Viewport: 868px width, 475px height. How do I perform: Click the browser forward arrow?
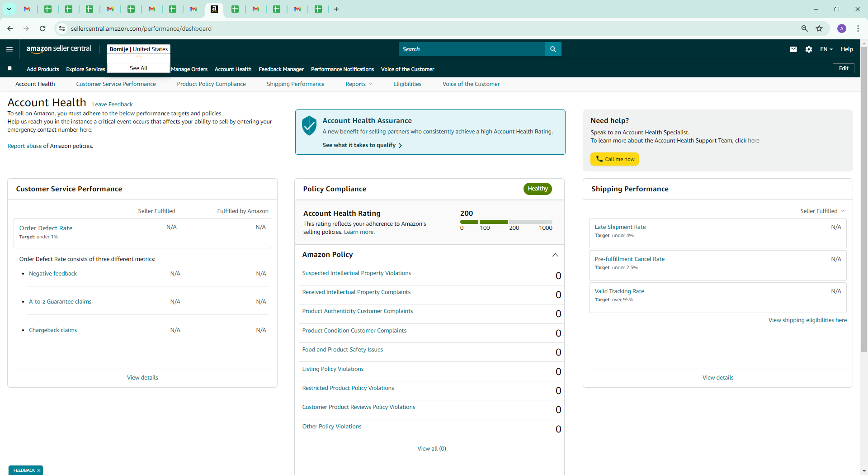[x=26, y=28]
